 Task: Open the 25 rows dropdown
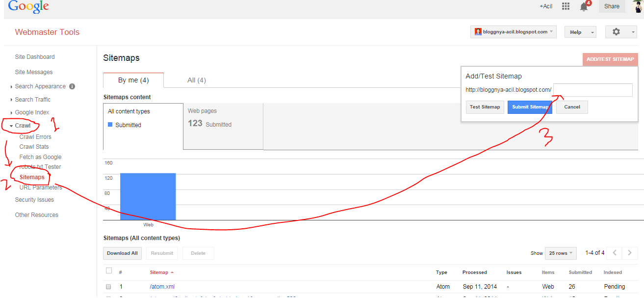point(561,253)
